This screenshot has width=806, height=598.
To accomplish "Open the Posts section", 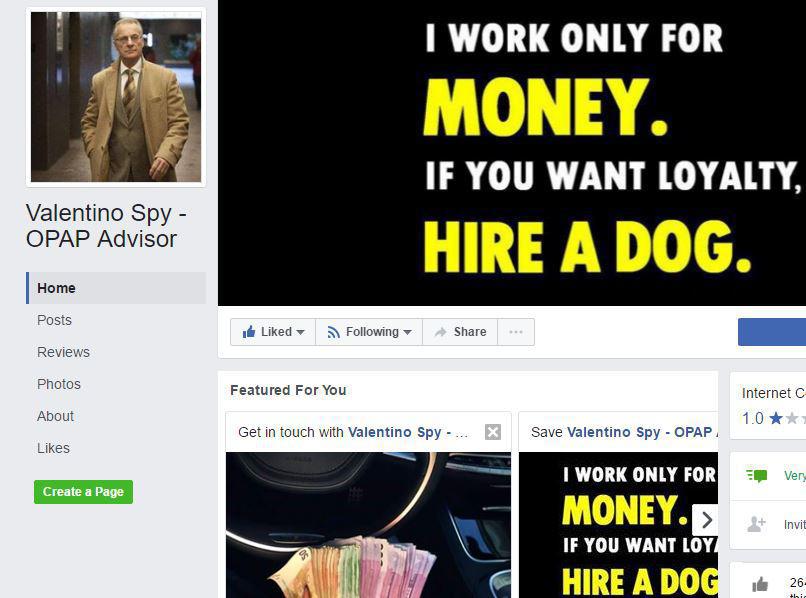I will click(54, 320).
